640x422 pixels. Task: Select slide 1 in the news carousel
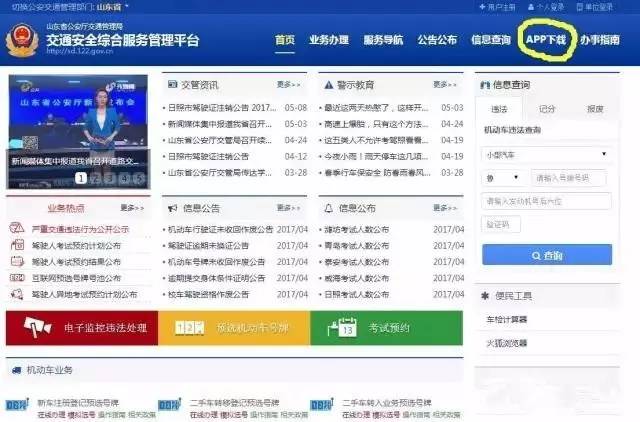(81, 178)
